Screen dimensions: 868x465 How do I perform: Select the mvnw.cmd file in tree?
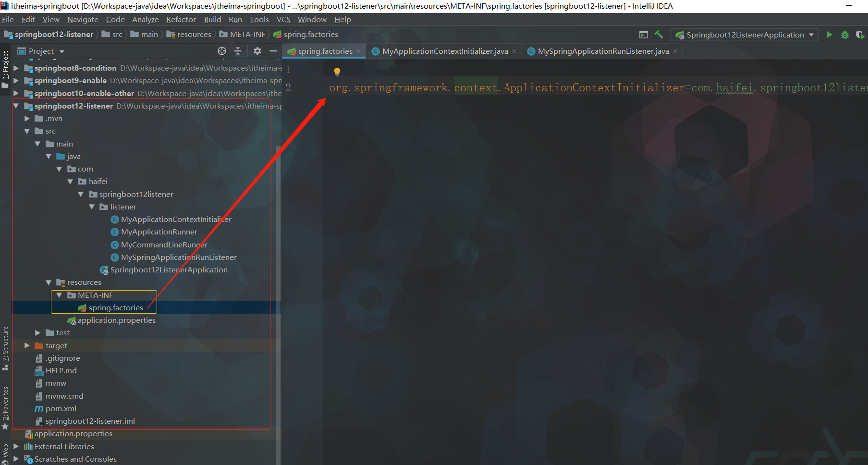64,396
